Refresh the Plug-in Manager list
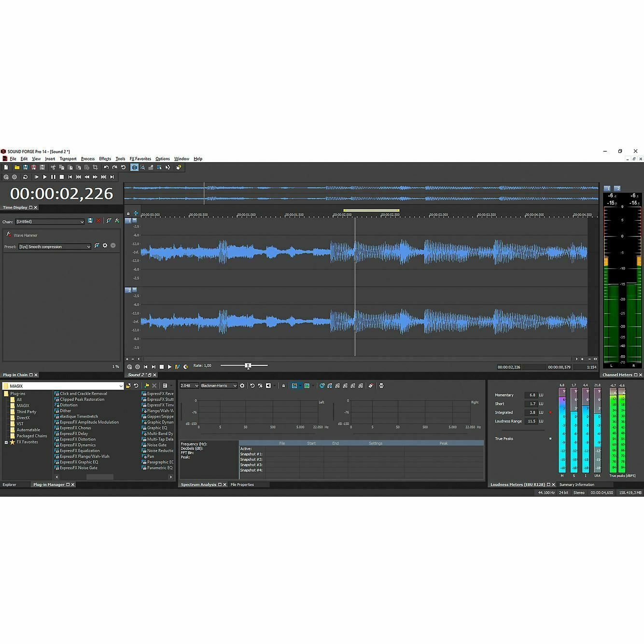 point(136,386)
